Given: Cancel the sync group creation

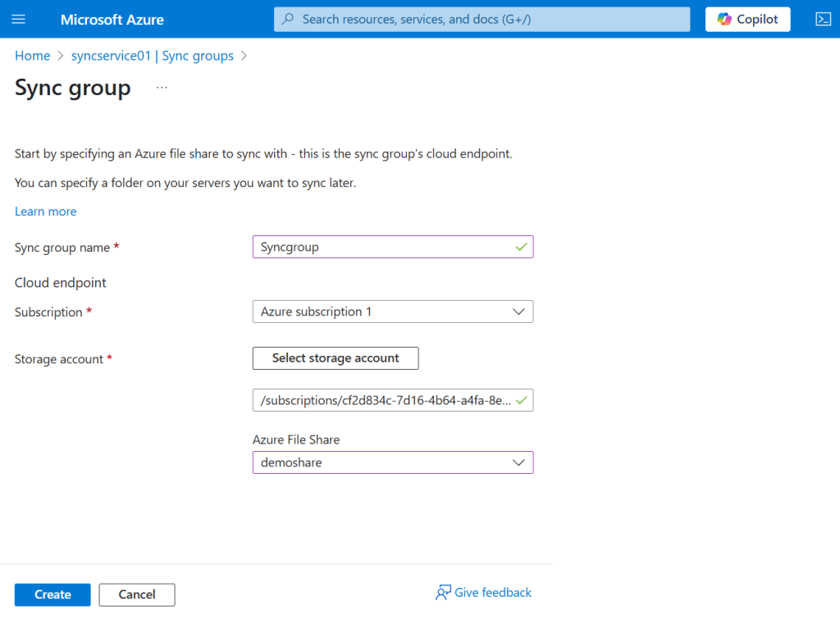Looking at the screenshot, I should pyautogui.click(x=137, y=594).
